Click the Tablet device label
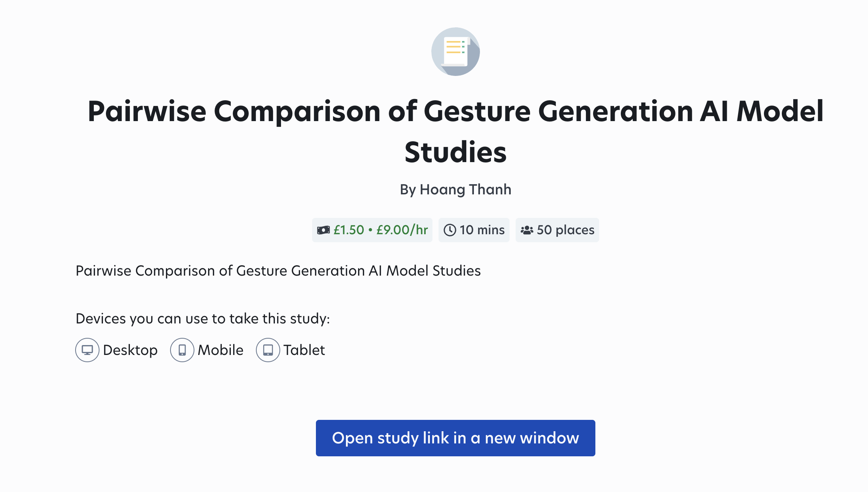 click(304, 350)
